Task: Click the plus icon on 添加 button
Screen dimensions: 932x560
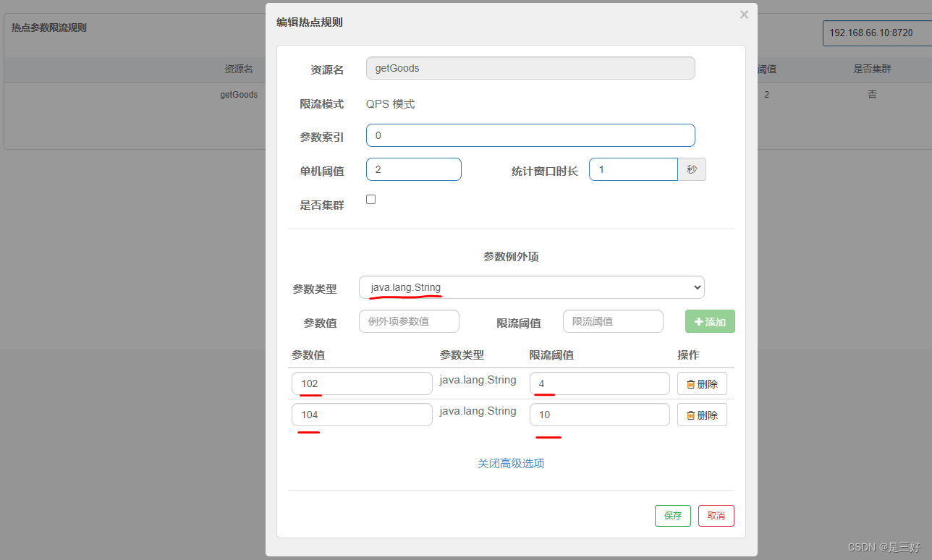Action: [x=698, y=322]
